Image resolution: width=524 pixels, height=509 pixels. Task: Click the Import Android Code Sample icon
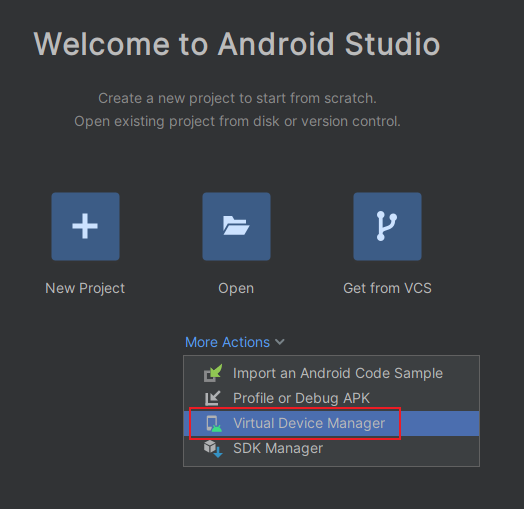(213, 373)
